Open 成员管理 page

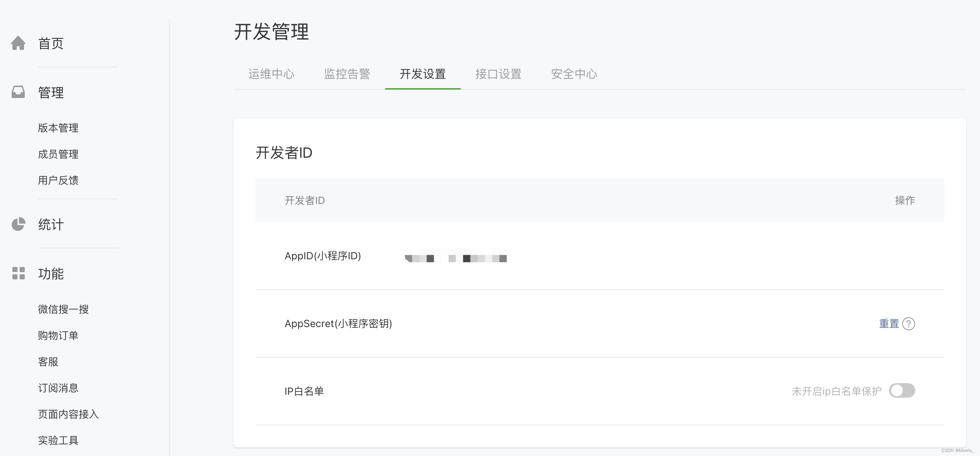[58, 154]
